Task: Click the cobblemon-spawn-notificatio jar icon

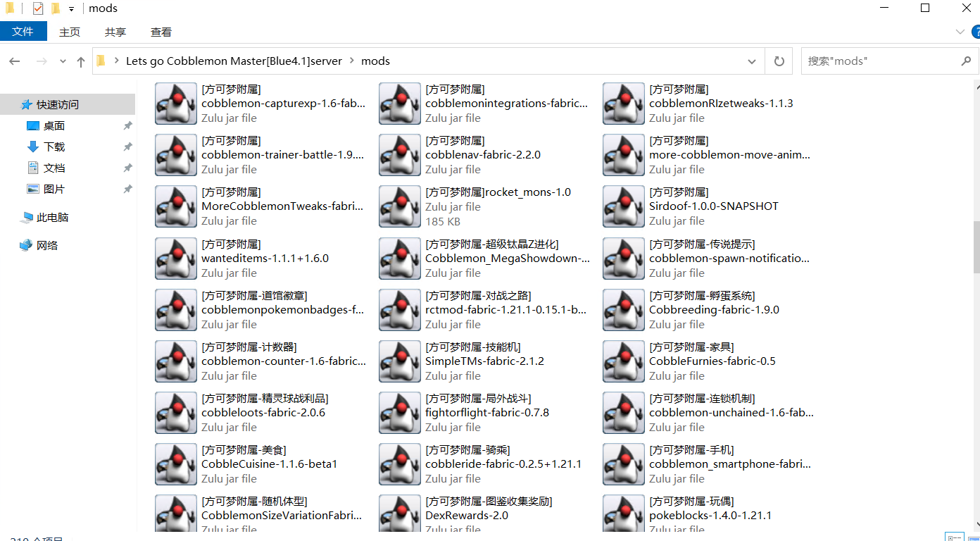Action: click(x=624, y=259)
